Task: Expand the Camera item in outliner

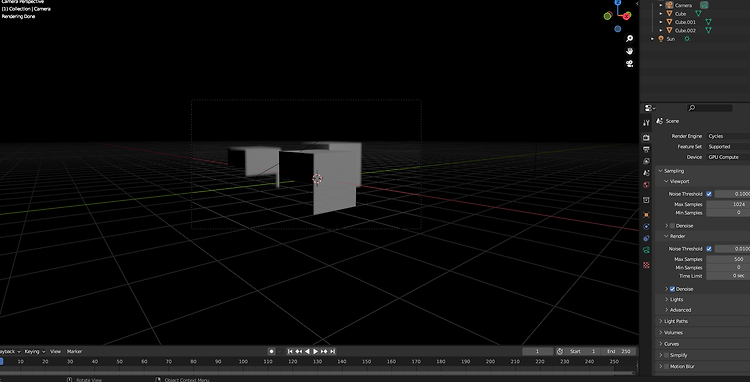Action: tap(661, 5)
